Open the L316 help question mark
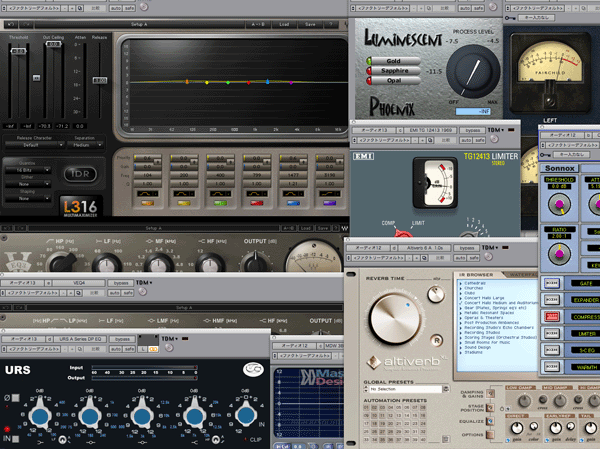Image resolution: width=600 pixels, height=449 pixels. (331, 24)
